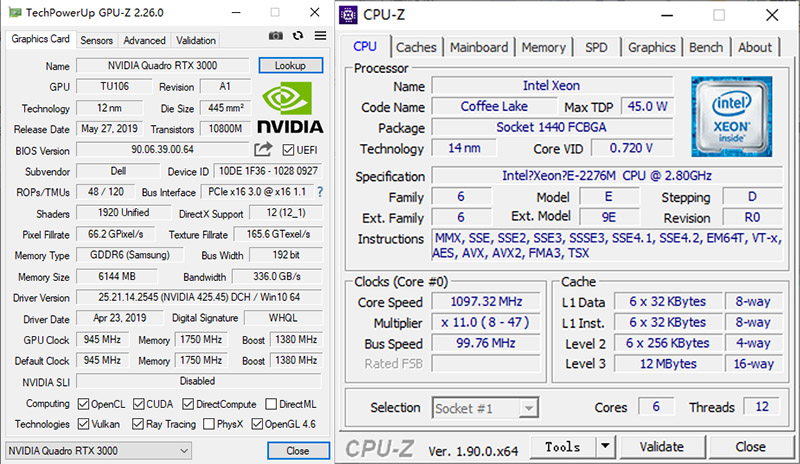Click the Specification field Xeon E-2276M
The width and height of the screenshot is (800, 464).
coord(607,176)
